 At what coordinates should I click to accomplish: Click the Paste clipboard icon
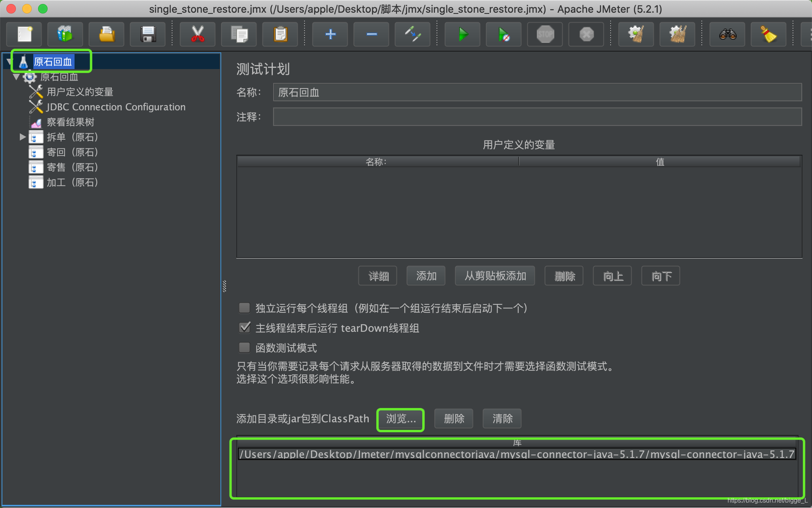coord(280,34)
